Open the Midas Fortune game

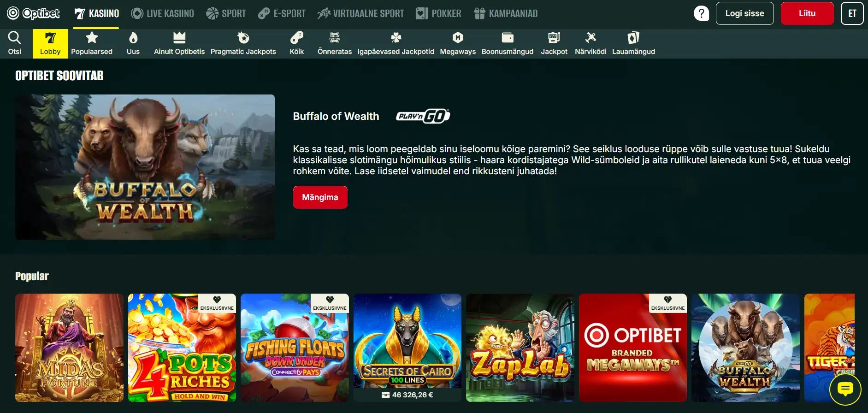click(69, 348)
